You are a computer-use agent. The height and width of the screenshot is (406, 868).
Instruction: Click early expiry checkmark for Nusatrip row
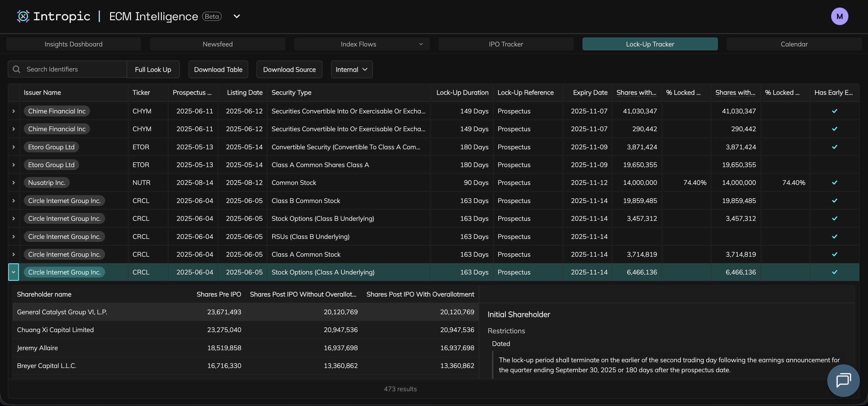coord(834,183)
